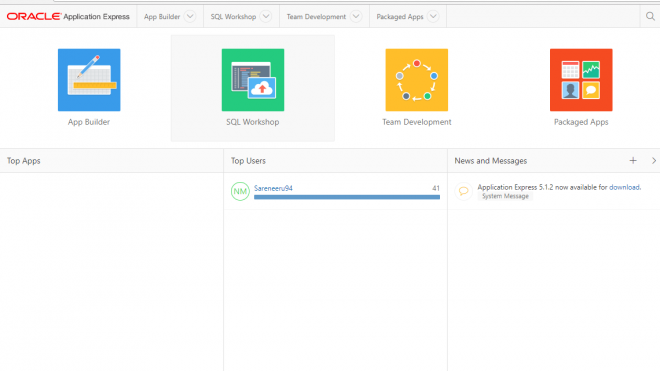The image size is (660, 371).
Task: Open the Sareneeru94 user link
Action: point(273,188)
